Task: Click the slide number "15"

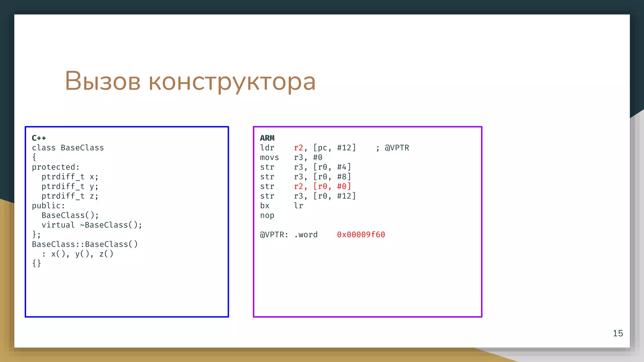Action: [618, 333]
